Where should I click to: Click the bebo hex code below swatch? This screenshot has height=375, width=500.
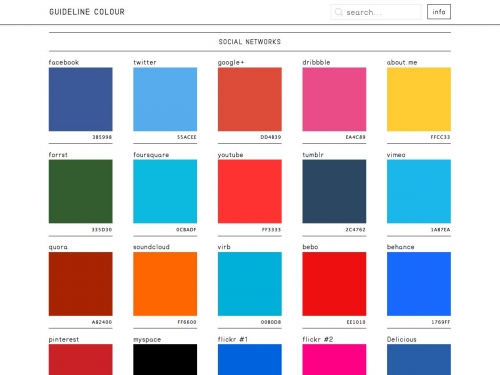356,322
